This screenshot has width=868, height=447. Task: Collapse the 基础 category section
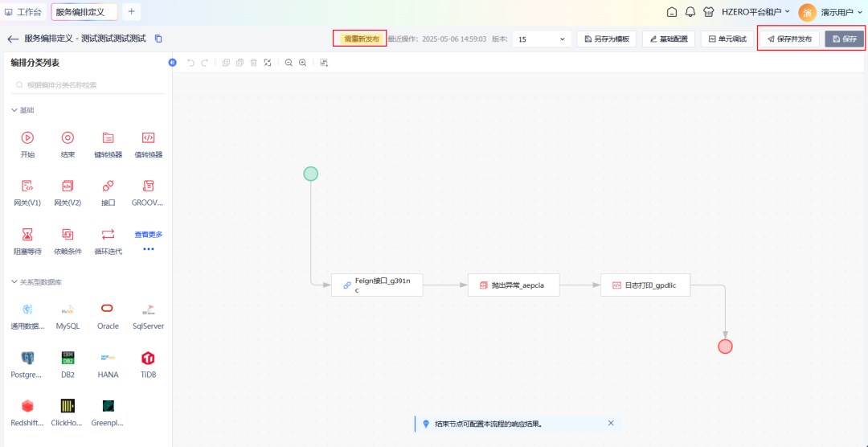click(x=14, y=110)
